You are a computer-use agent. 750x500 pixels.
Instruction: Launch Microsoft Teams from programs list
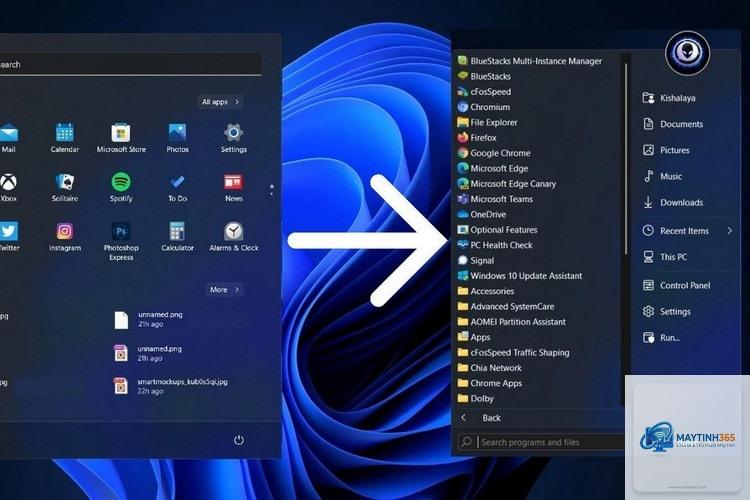[x=495, y=199]
